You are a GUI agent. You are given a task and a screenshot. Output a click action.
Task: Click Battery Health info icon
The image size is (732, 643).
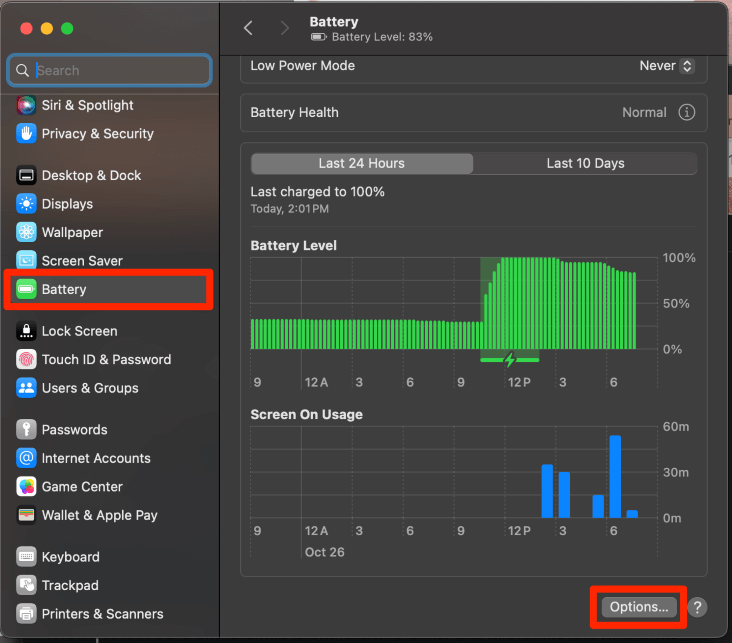pos(687,113)
